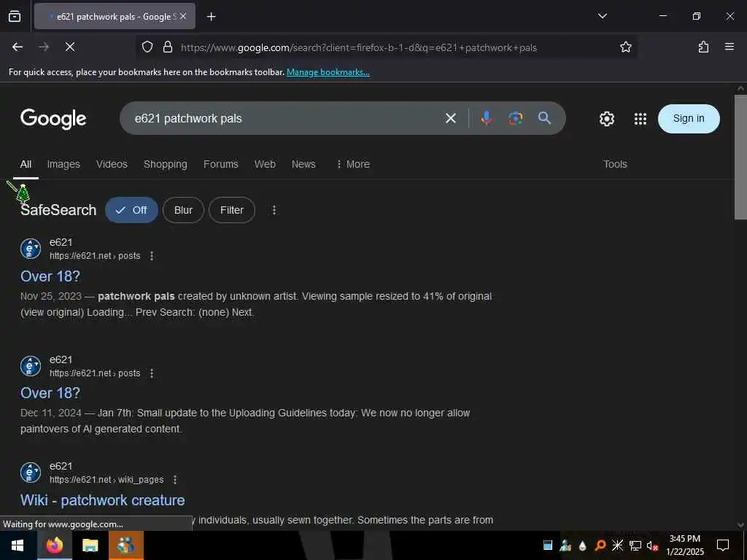Click the e621 favicon of wiki_pages result
747x560 pixels.
tap(31, 472)
